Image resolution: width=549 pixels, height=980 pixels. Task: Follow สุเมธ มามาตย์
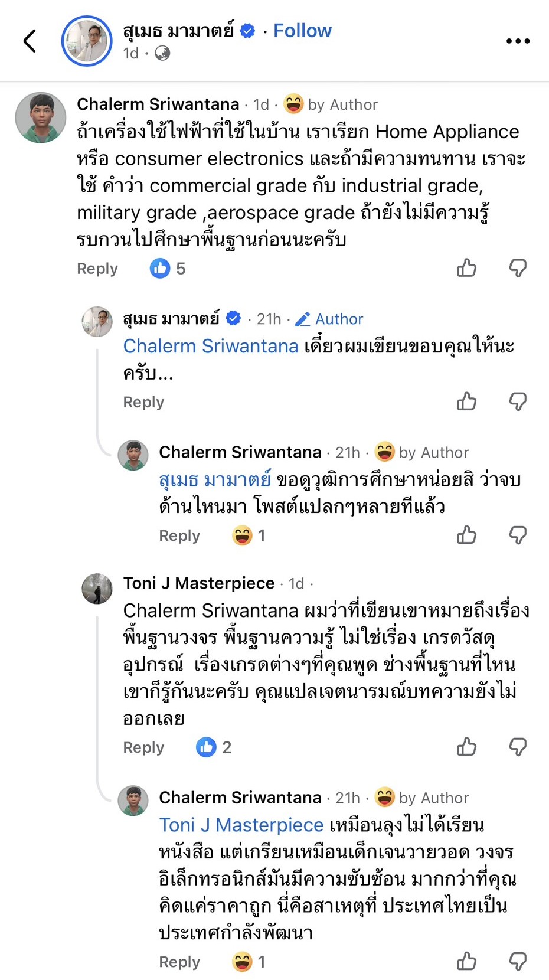(x=302, y=31)
